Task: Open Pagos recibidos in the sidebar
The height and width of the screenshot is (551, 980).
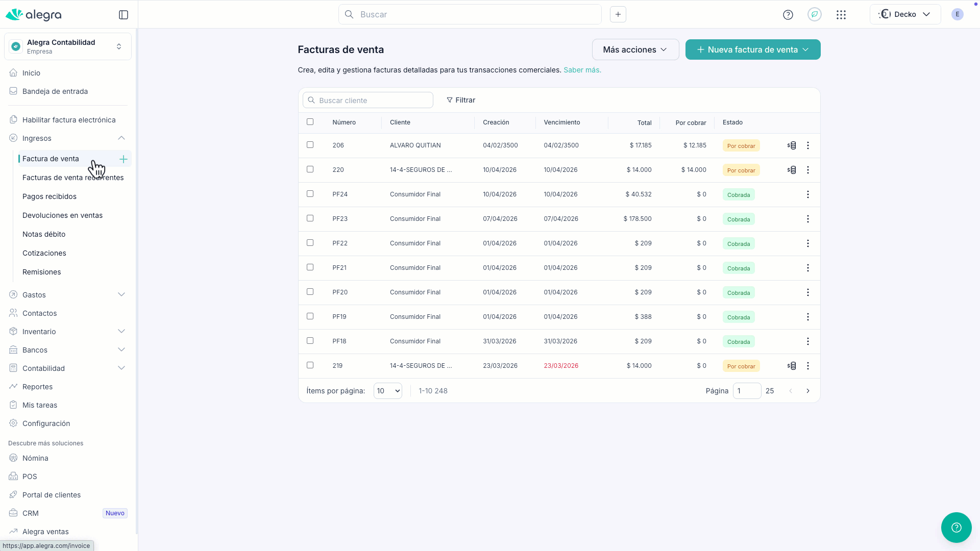Action: coord(50,196)
